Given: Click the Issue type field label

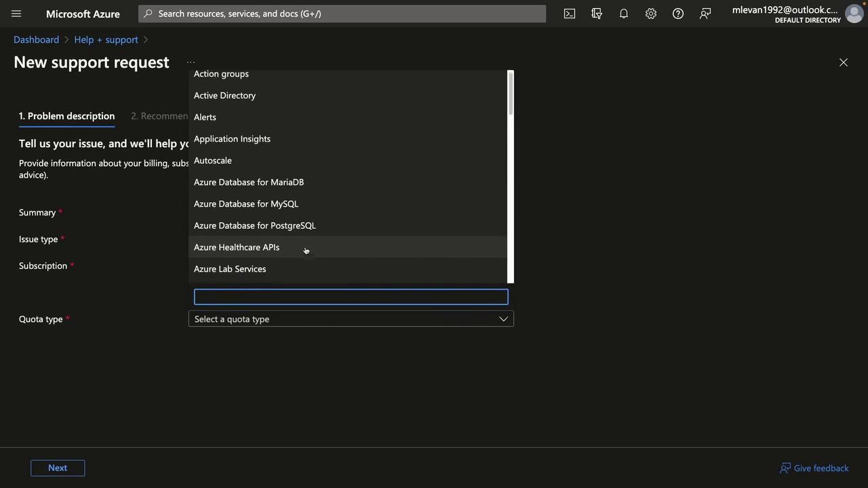Looking at the screenshot, I should [x=39, y=239].
